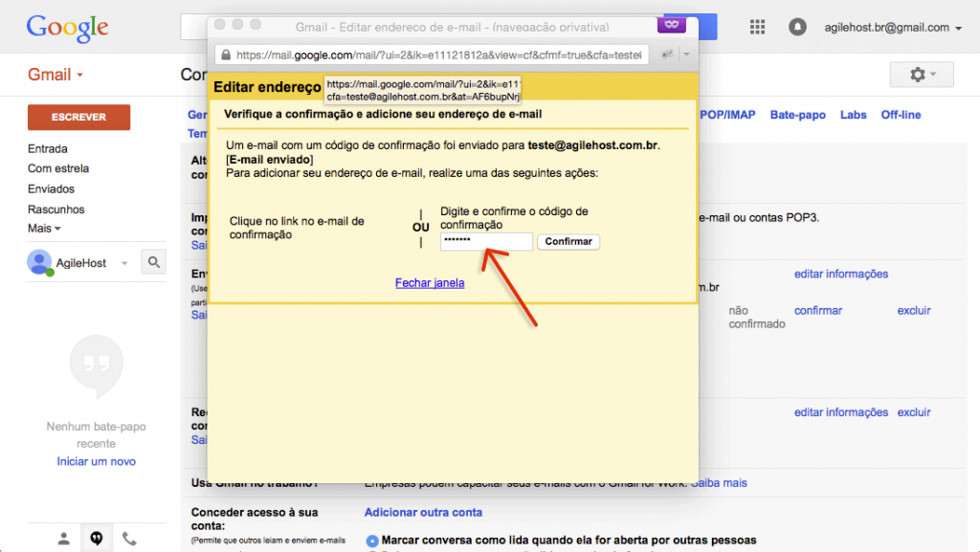Click the AgileHost profile avatar
The height and width of the screenshot is (552, 980).
click(39, 262)
